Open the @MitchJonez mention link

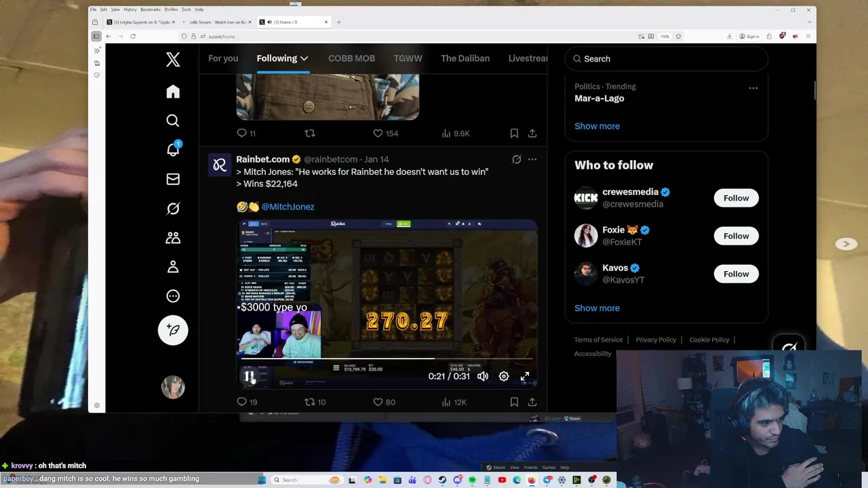pyautogui.click(x=288, y=207)
